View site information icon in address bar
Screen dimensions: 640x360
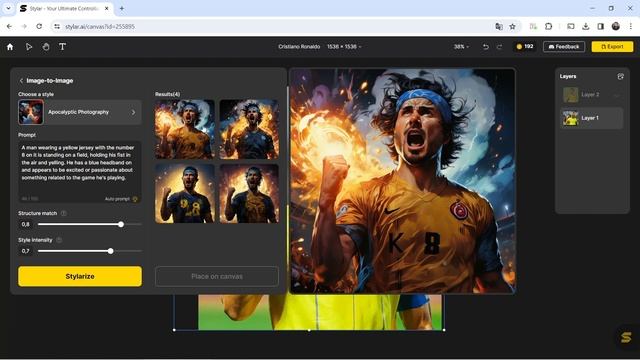point(57,27)
